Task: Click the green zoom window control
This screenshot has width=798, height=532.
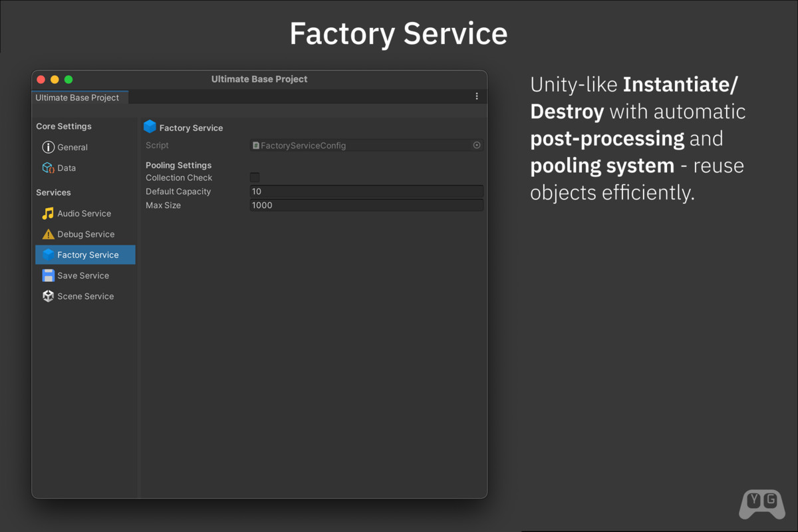Action: tap(68, 78)
